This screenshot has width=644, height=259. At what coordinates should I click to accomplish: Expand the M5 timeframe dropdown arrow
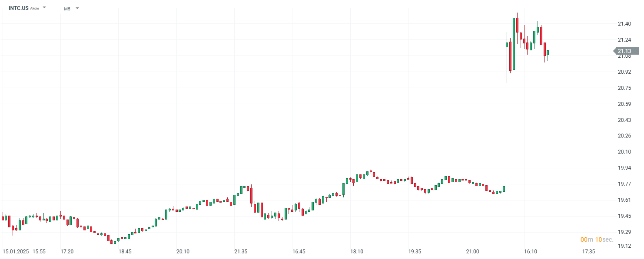point(77,8)
